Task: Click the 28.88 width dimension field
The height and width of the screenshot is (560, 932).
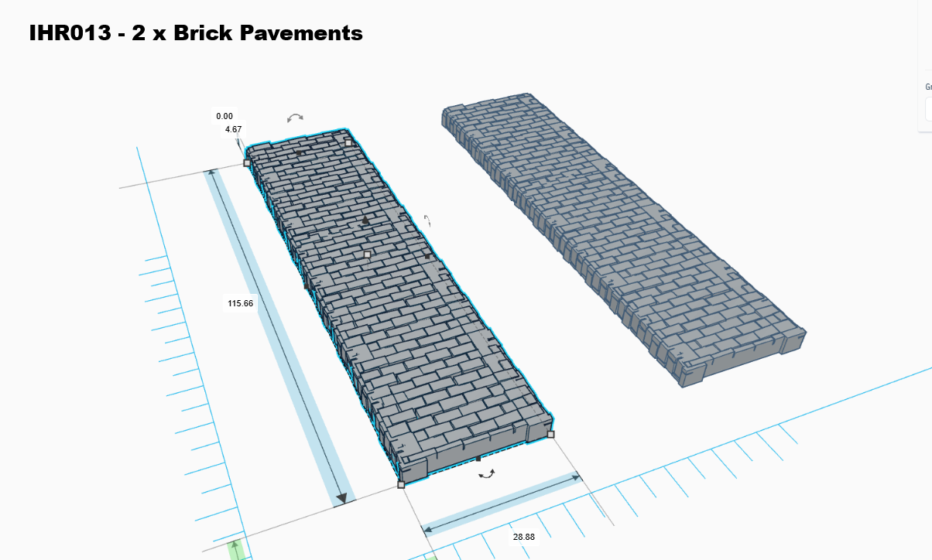Action: pyautogui.click(x=523, y=537)
